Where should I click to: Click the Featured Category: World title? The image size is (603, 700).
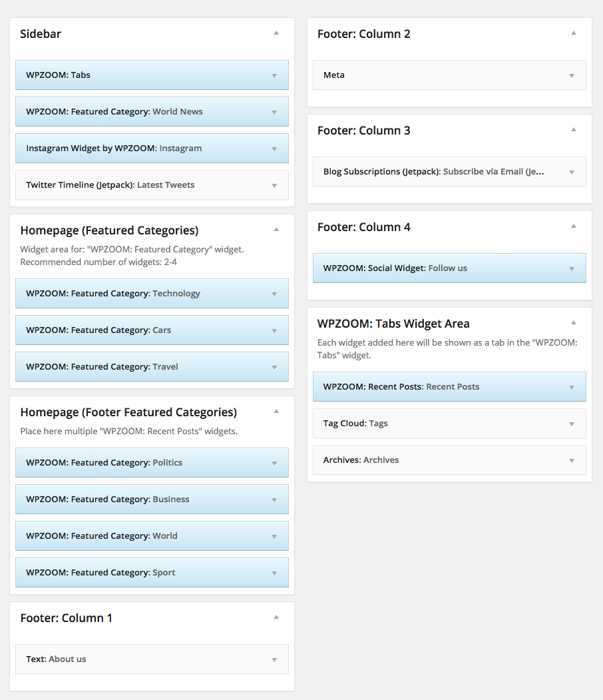tap(102, 535)
